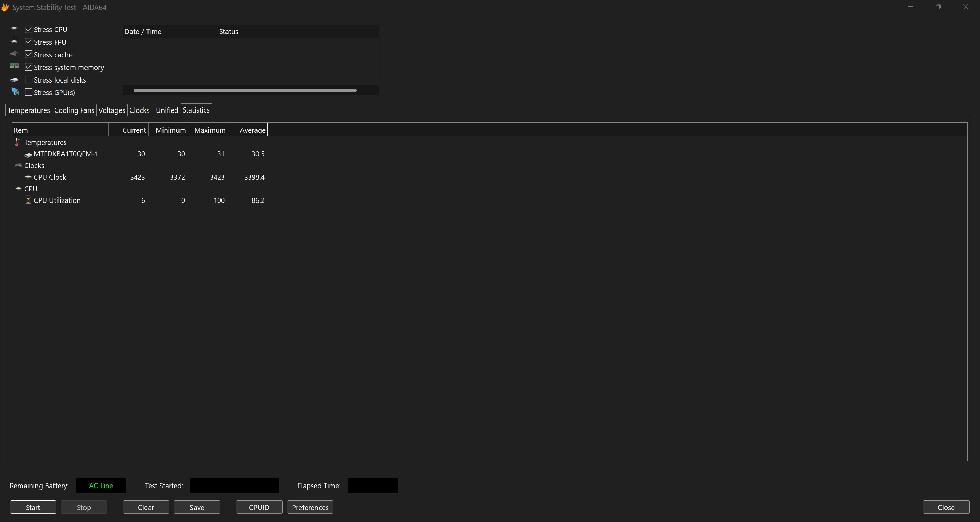Screen dimensions: 980x522
Task: Click the Date / Time column header
Action: (x=170, y=31)
